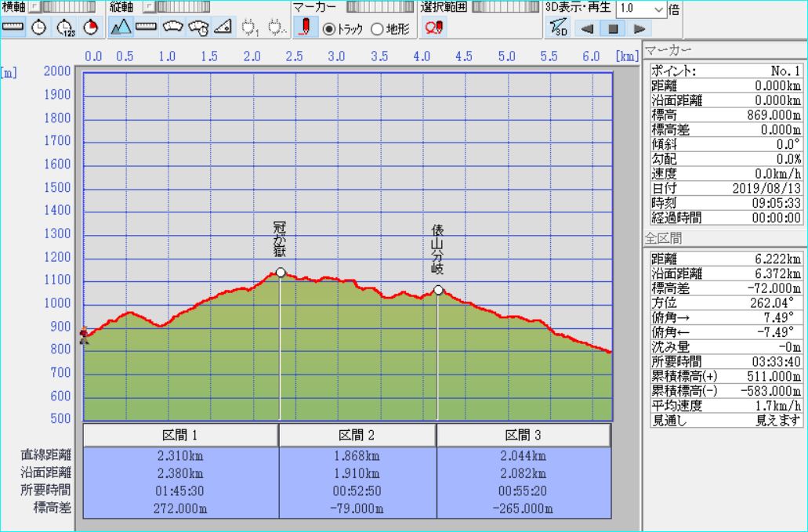Play the track in reverse
Image resolution: width=808 pixels, height=532 pixels.
[587, 29]
